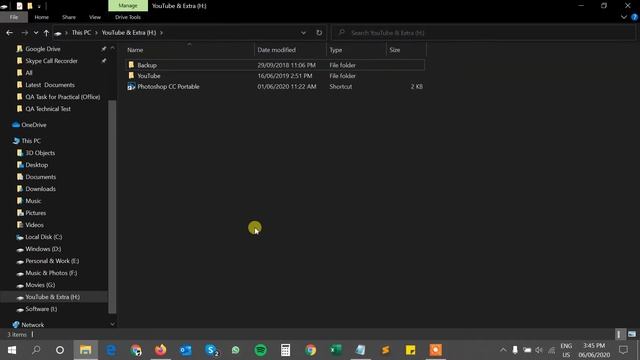Click the navigation pane scrollbar
The width and height of the screenshot is (640, 360).
[112, 206]
